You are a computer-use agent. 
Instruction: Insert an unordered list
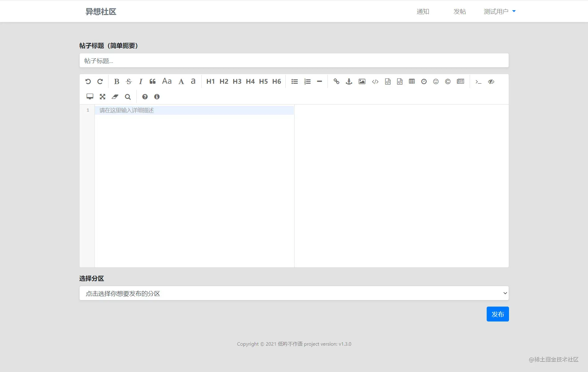click(295, 82)
